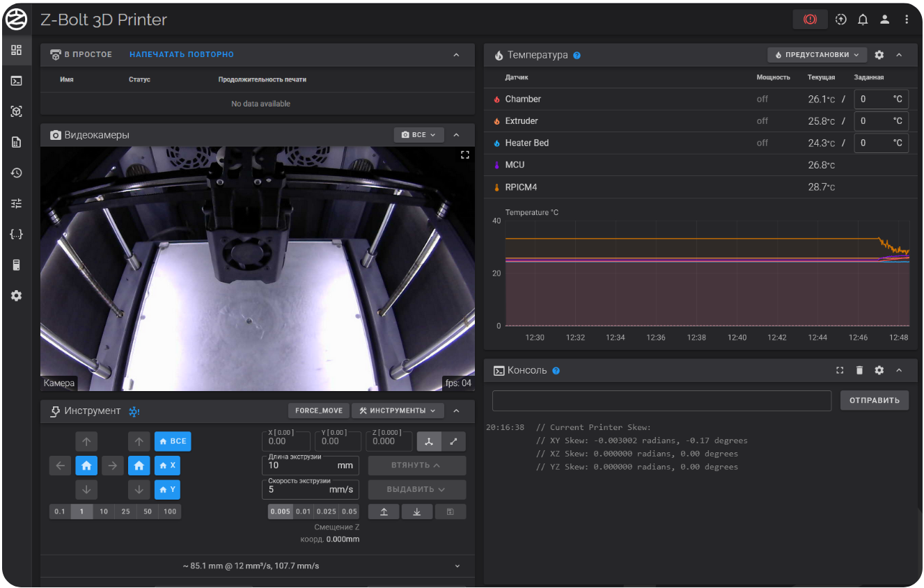
Task: Click the blue snowflake warning icon beside Инструмент
Action: pos(134,411)
